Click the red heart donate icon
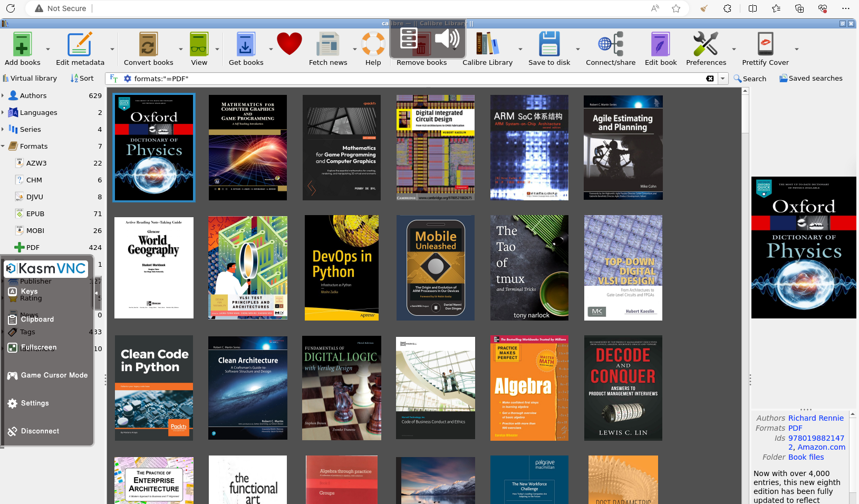Viewport: 859px width, 504px height. coord(289,44)
